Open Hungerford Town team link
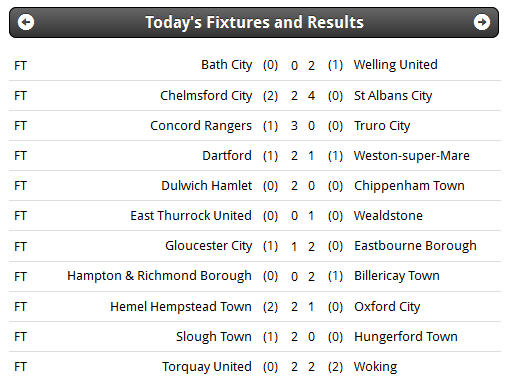Viewport: 505px width, 385px height. click(x=406, y=337)
